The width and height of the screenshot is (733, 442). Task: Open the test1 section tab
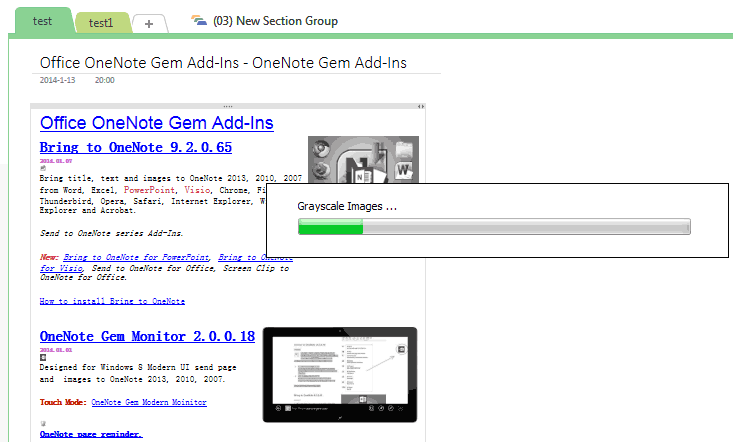coord(101,23)
